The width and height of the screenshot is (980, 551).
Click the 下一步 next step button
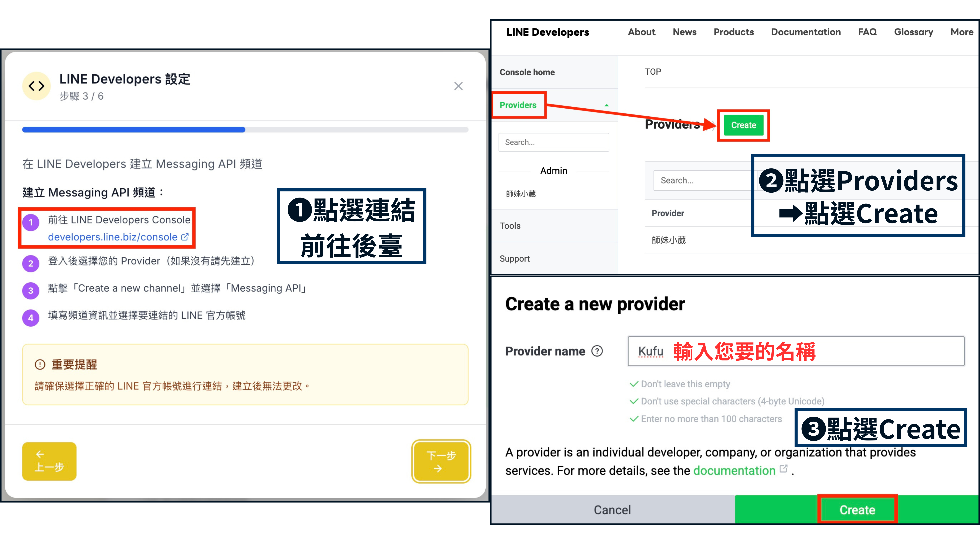441,461
